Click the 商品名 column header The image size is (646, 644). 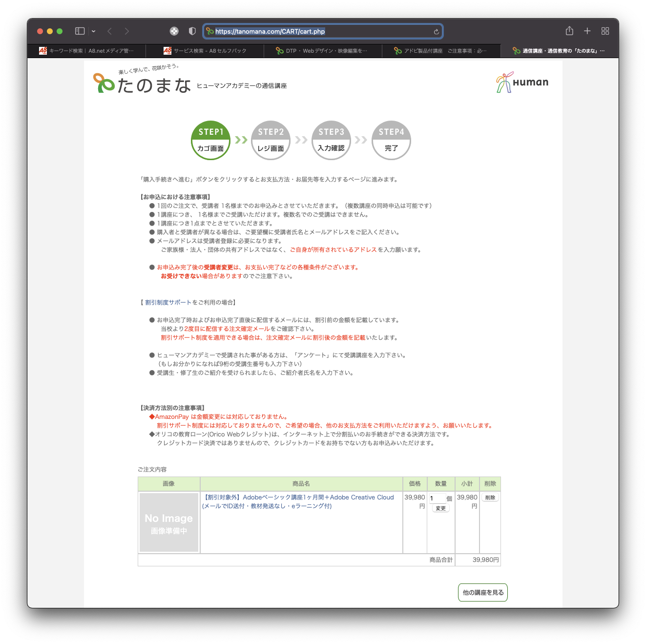pyautogui.click(x=301, y=484)
